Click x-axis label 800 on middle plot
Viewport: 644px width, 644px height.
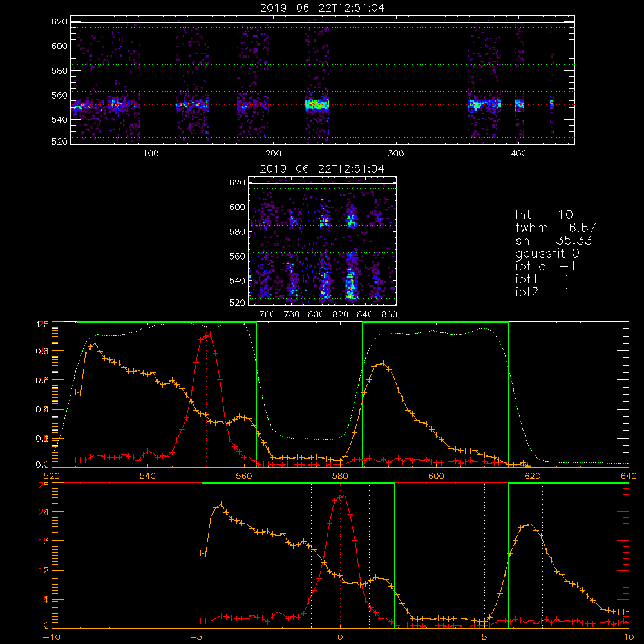[x=316, y=315]
